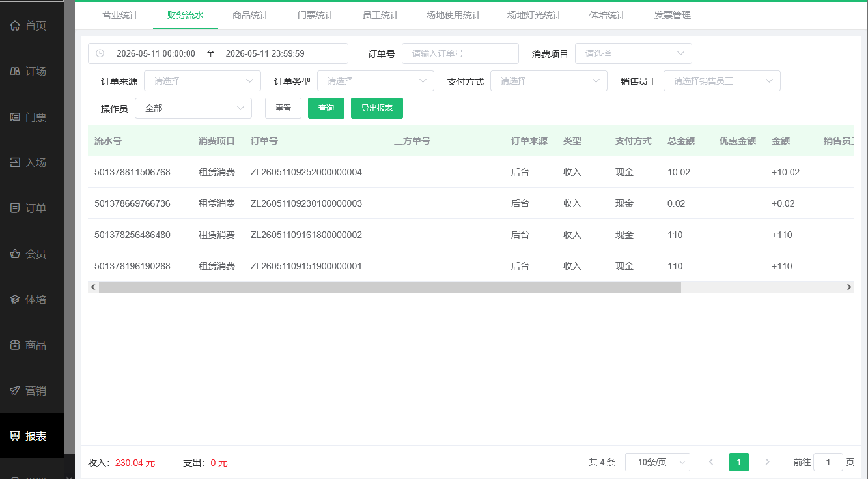Screen dimensions: 868x479
Task: Click the 230.04 元 income total
Action: click(x=135, y=463)
